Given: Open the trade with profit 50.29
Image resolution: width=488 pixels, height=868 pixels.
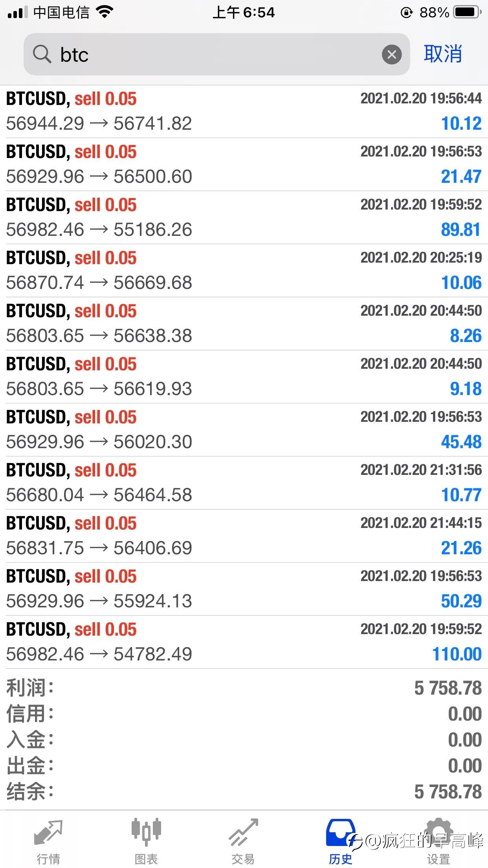Looking at the screenshot, I should coord(244,589).
